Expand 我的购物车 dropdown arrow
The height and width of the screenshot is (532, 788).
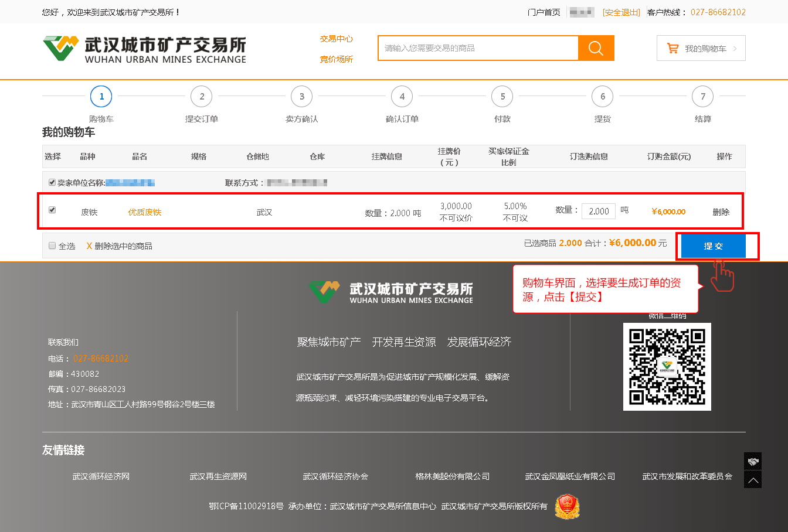click(x=735, y=49)
